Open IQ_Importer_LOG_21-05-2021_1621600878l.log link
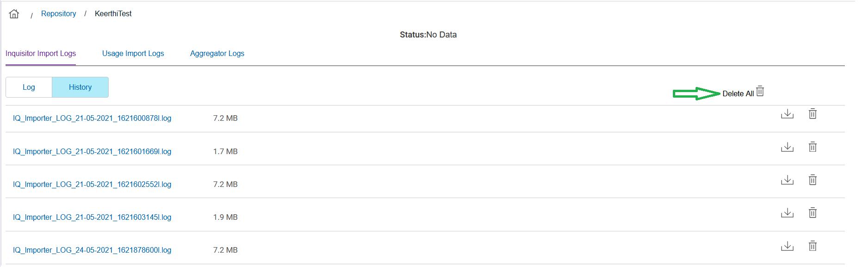This screenshot has width=868, height=267. coord(92,118)
